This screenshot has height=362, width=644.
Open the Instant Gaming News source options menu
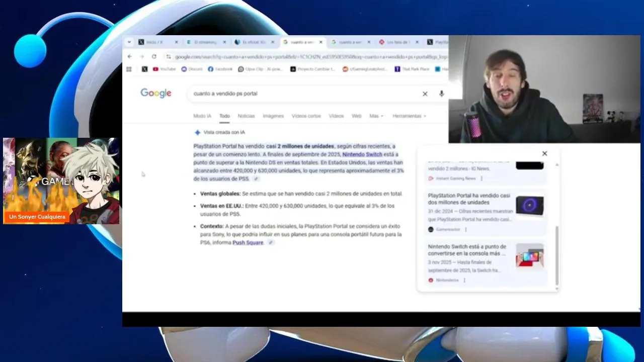(x=481, y=178)
